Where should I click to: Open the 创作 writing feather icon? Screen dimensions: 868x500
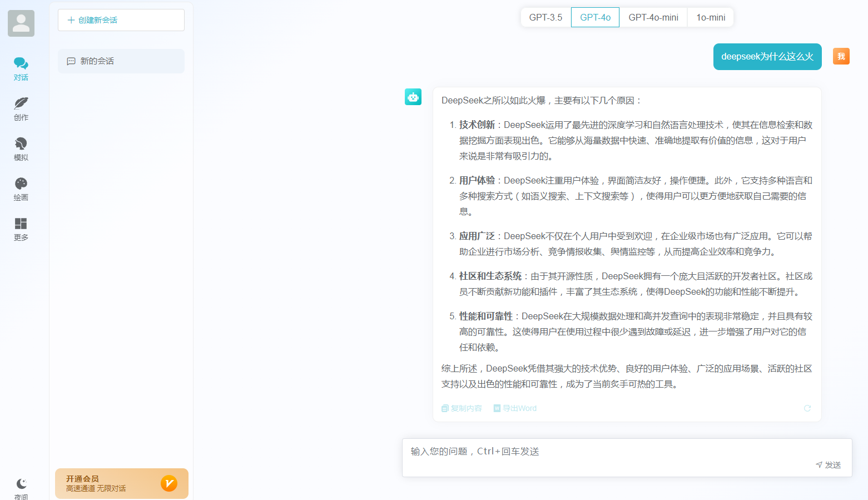[x=21, y=109]
